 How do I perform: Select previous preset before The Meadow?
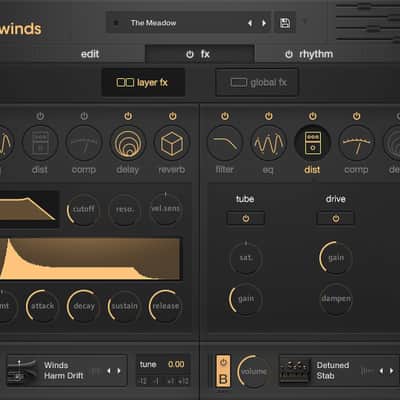click(250, 23)
